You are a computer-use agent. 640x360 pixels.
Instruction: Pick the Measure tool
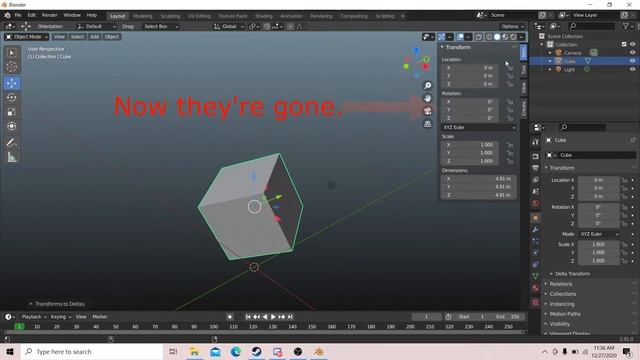pyautogui.click(x=11, y=157)
